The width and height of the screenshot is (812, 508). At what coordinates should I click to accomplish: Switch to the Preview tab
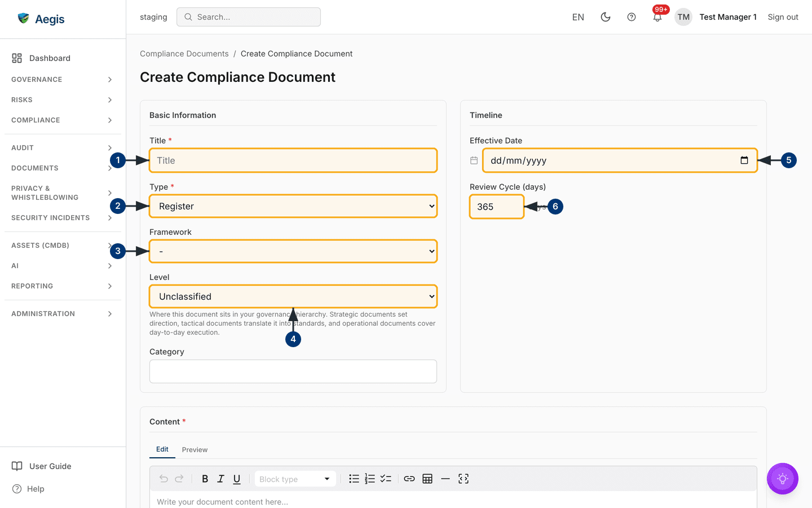point(195,450)
